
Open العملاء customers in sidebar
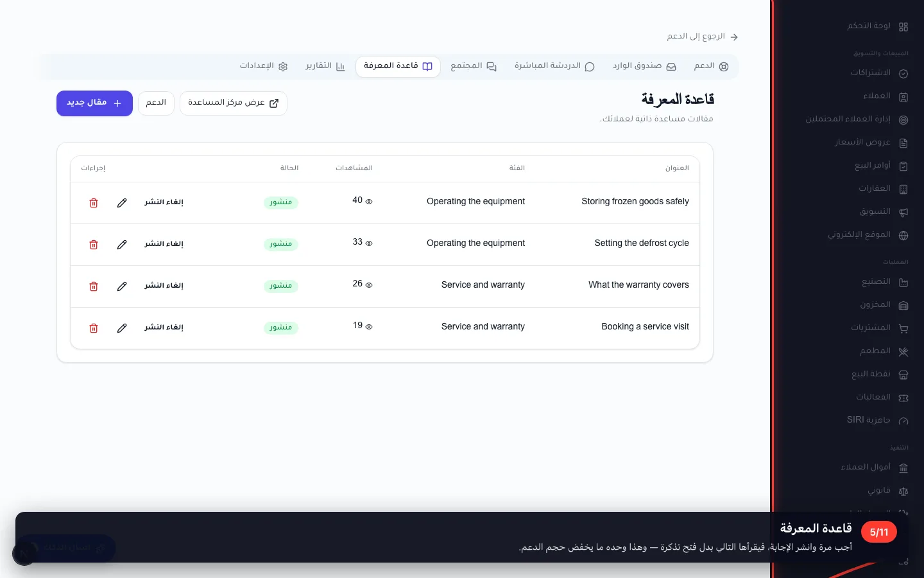pyautogui.click(x=886, y=96)
